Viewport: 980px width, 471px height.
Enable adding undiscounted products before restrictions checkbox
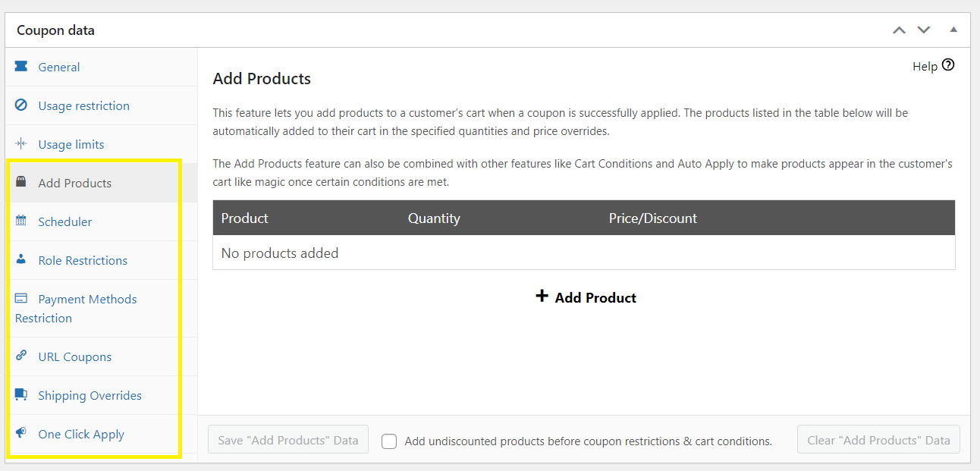tap(389, 441)
